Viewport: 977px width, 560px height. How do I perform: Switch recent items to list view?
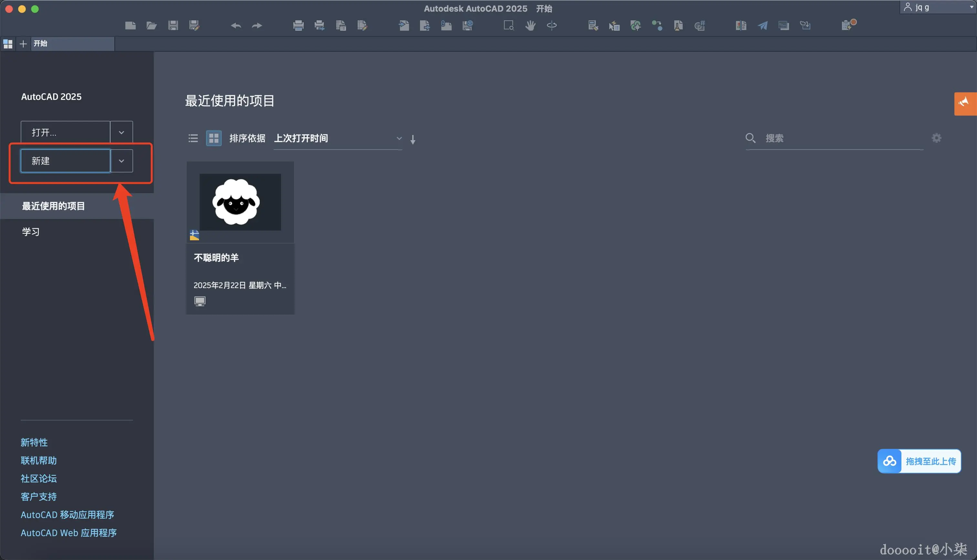coord(193,138)
